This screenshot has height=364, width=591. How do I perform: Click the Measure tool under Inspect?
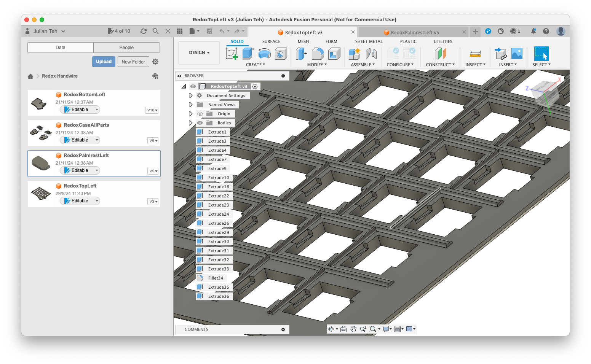pyautogui.click(x=474, y=54)
